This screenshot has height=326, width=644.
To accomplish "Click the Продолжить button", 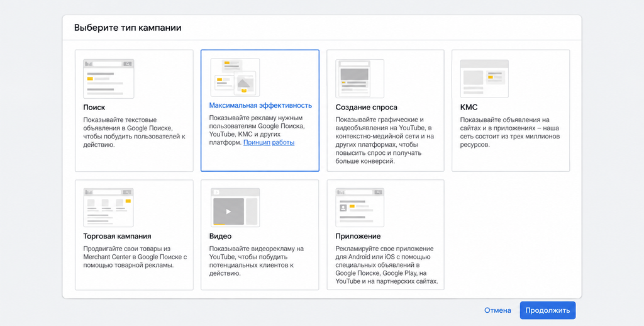I will (548, 310).
